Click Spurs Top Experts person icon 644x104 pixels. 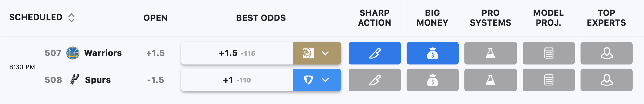(606, 80)
